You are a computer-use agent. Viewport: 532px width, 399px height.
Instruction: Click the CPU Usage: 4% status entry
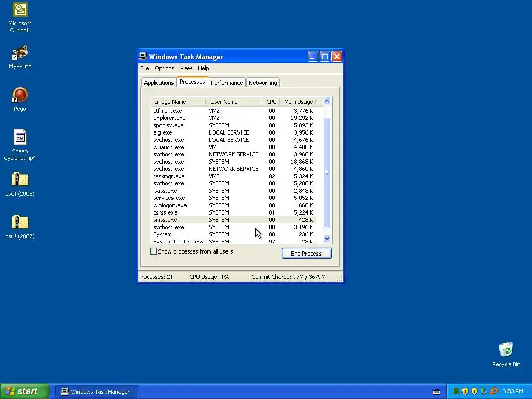click(218, 277)
